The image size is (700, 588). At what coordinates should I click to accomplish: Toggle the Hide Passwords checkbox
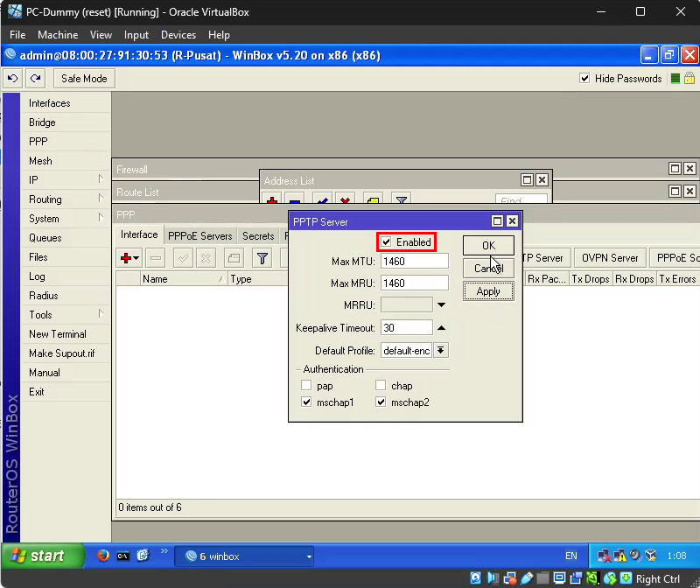(584, 79)
